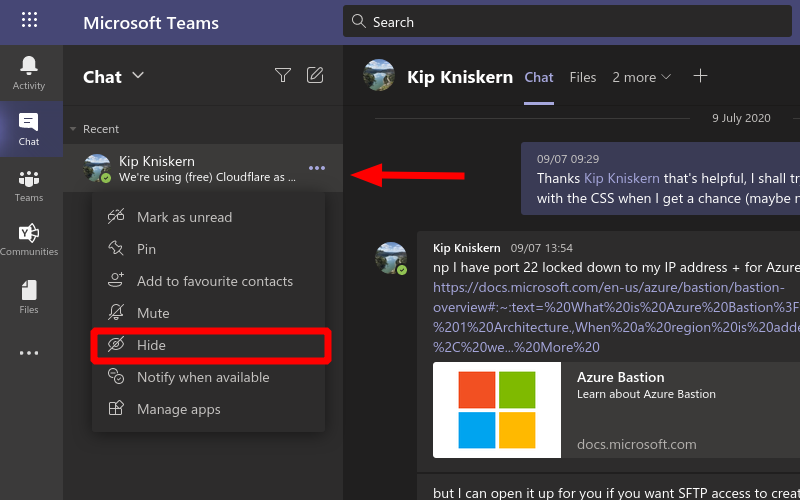
Task: Open Communities from the left rail
Action: pyautogui.click(x=29, y=240)
